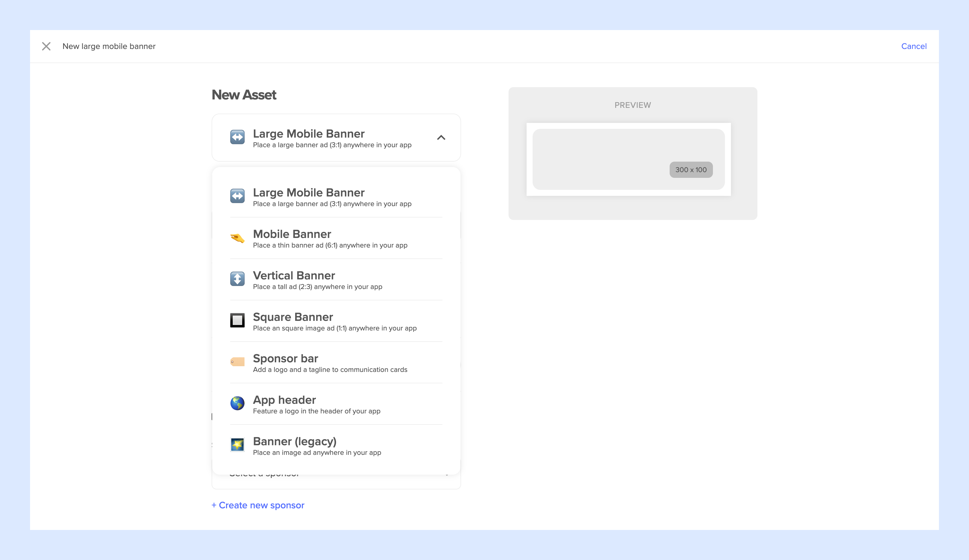Select Large Mobile Banner from the list
Viewport: 969px width, 560px height.
click(x=336, y=197)
